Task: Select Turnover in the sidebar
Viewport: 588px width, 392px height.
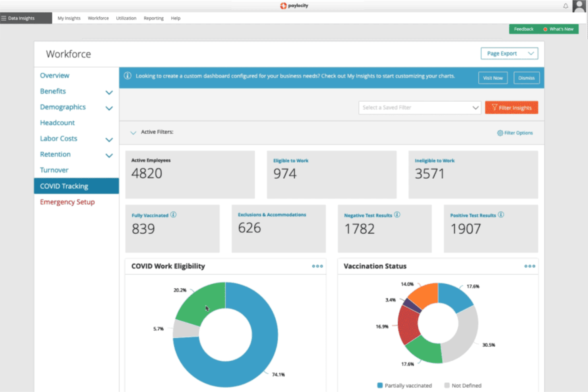Action: coord(54,170)
